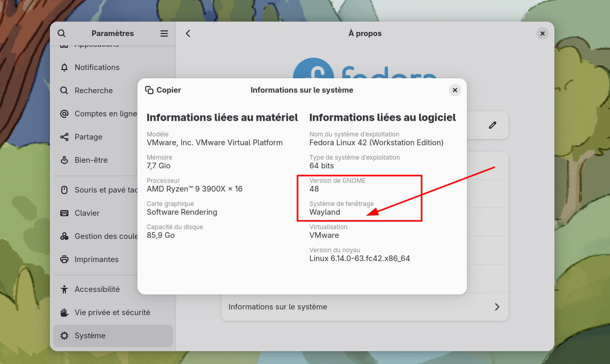Viewport: 610px width, 364px height.
Task: Click the Imprimantes printer icon
Action: (x=64, y=259)
